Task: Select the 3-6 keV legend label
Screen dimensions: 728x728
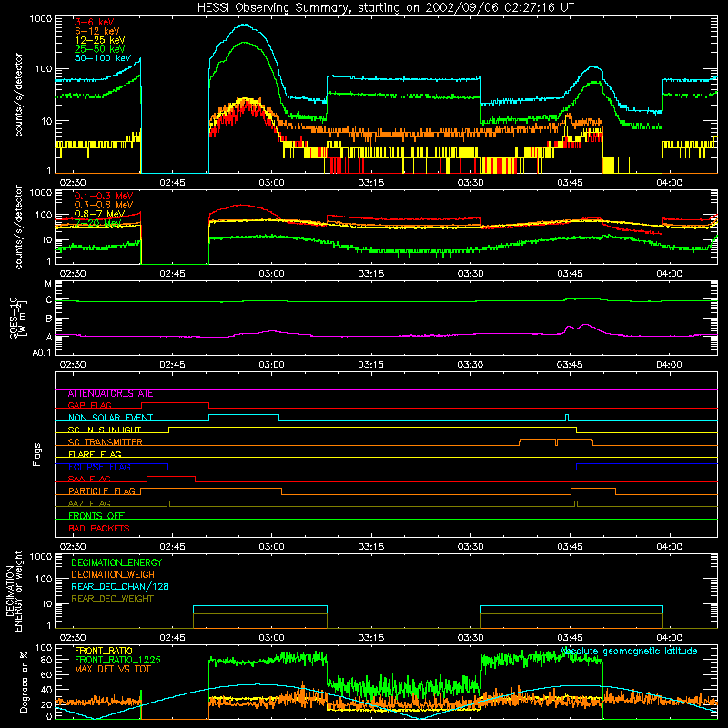Action: [95, 22]
